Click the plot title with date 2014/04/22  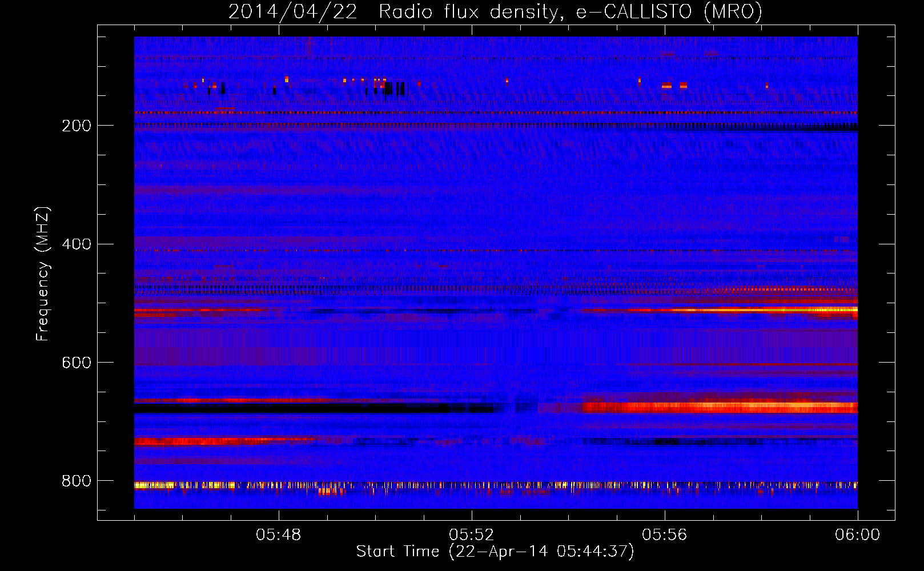(495, 12)
